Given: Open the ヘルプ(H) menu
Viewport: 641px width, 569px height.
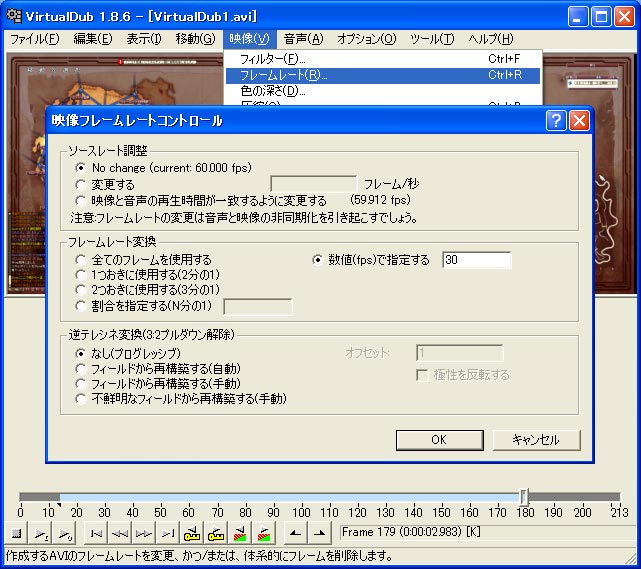Looking at the screenshot, I should point(490,39).
